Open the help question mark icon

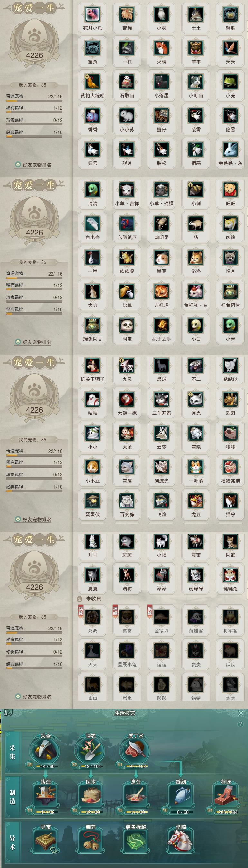point(240,724)
